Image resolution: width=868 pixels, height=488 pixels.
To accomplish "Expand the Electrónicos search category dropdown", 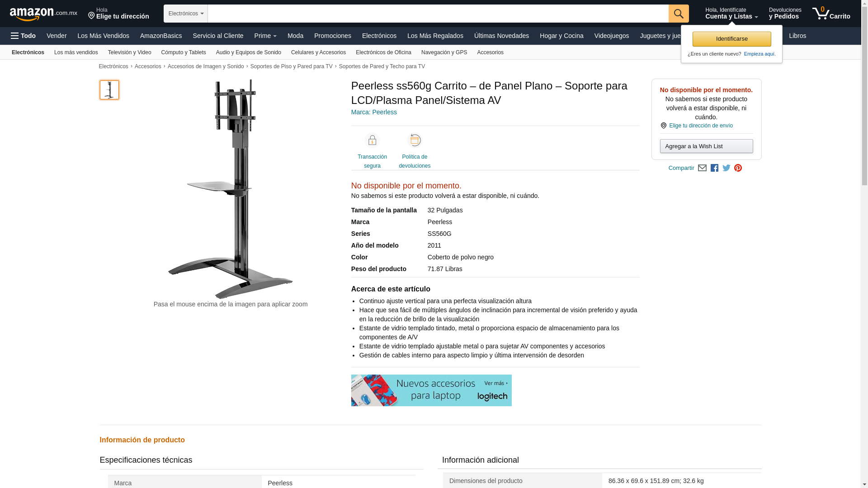I will click(186, 14).
